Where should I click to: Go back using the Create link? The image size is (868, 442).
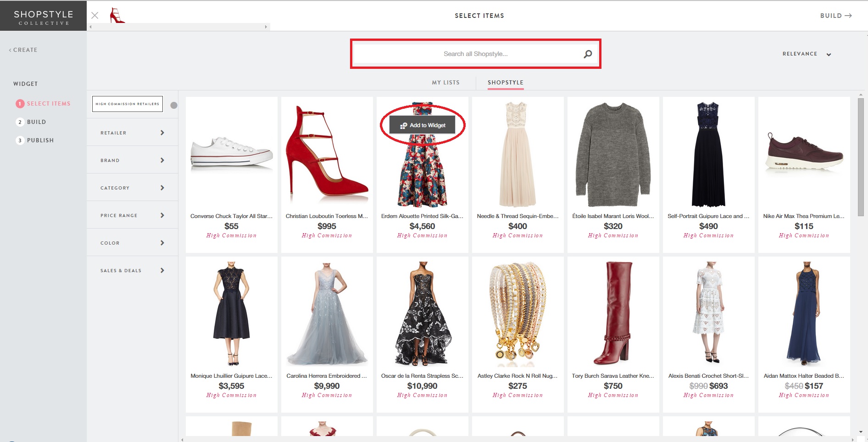coord(23,50)
